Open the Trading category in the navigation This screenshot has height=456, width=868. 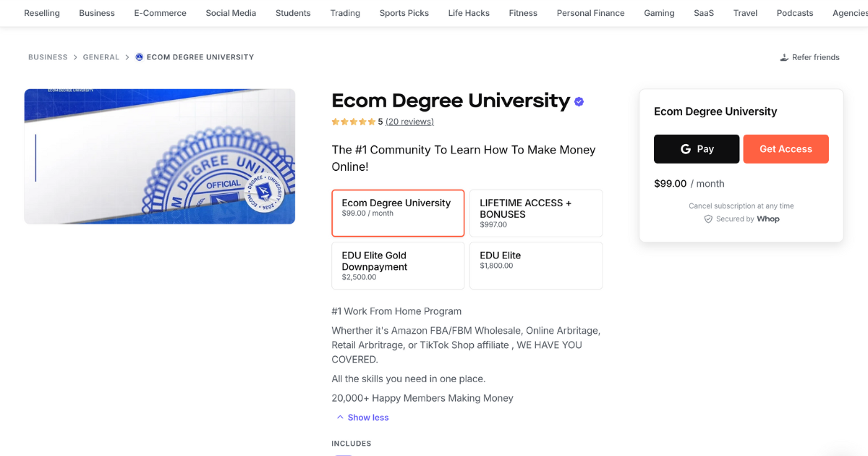point(345,12)
